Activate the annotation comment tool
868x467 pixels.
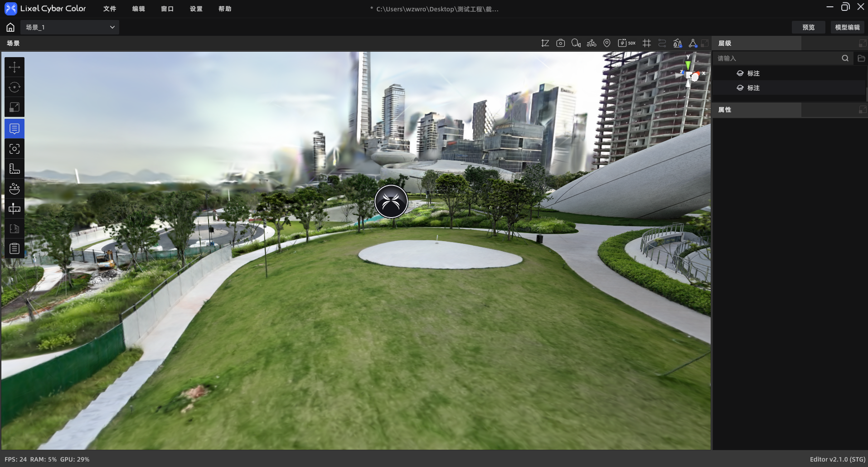[x=15, y=129]
